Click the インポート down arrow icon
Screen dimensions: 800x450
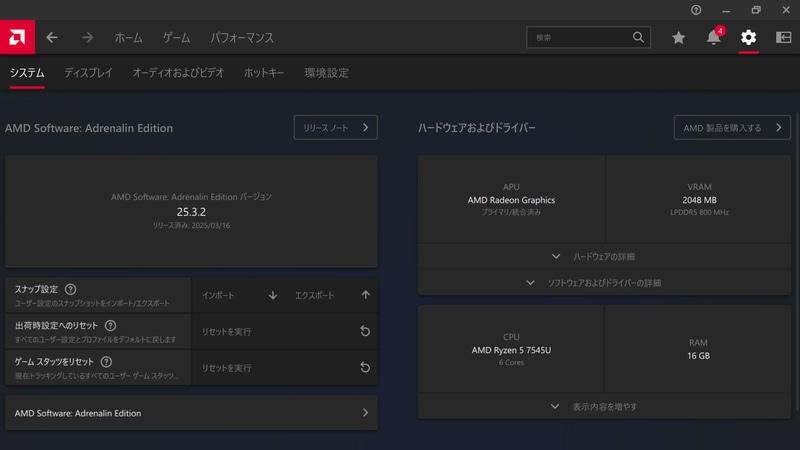coord(273,295)
